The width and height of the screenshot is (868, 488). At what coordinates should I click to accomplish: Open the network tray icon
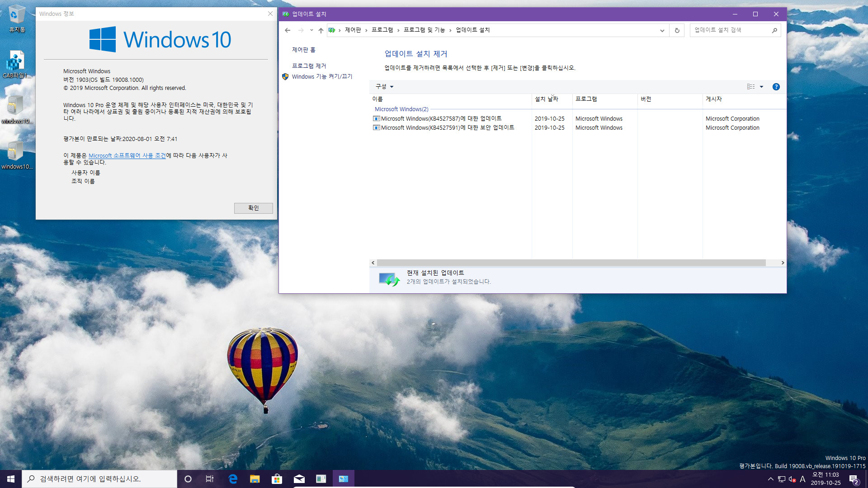781,479
